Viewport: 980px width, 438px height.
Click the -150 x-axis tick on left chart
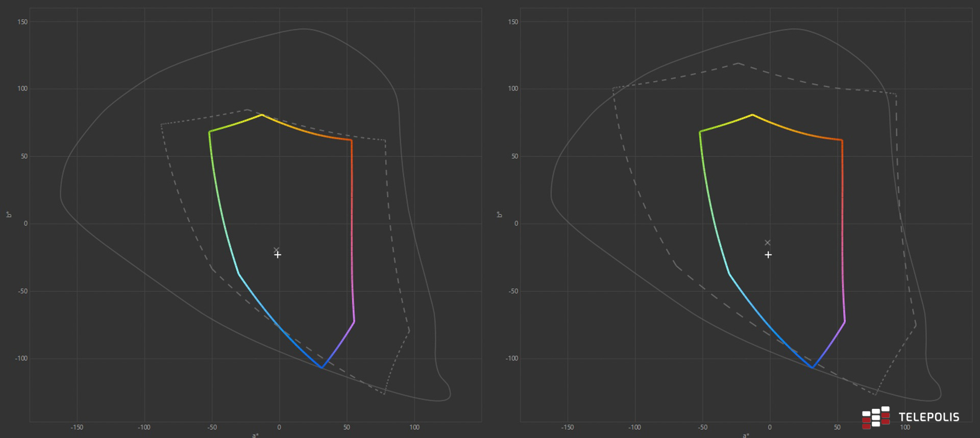tap(77, 427)
